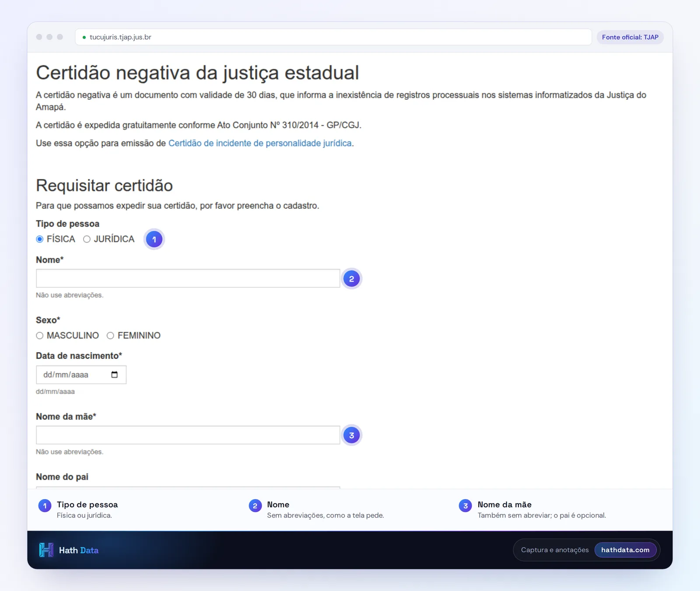Click the Fonte oficial: TJAP badge
This screenshot has height=591, width=700.
point(630,37)
